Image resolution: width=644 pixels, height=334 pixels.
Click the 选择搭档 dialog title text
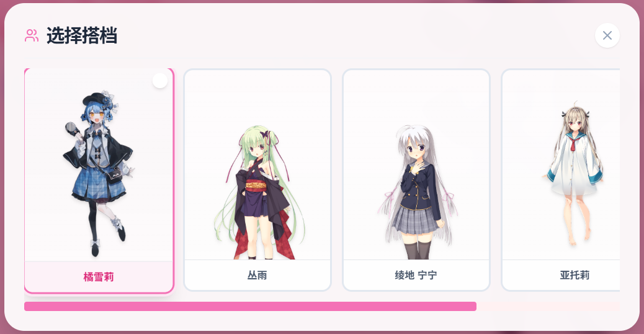82,35
